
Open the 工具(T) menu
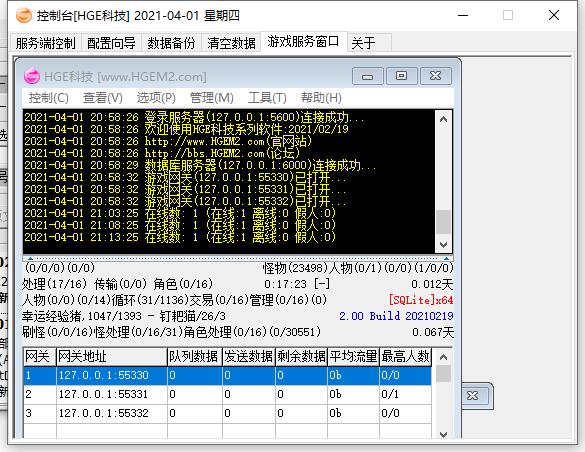pos(267,98)
